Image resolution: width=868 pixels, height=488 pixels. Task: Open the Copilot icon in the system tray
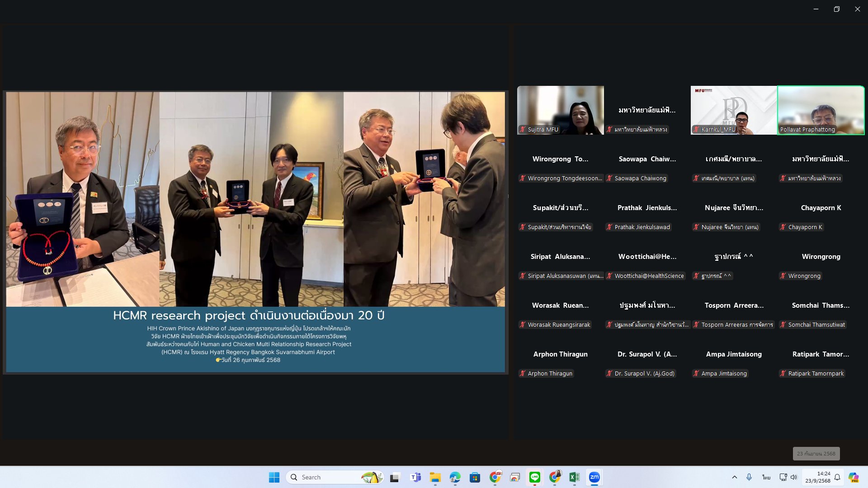click(854, 477)
